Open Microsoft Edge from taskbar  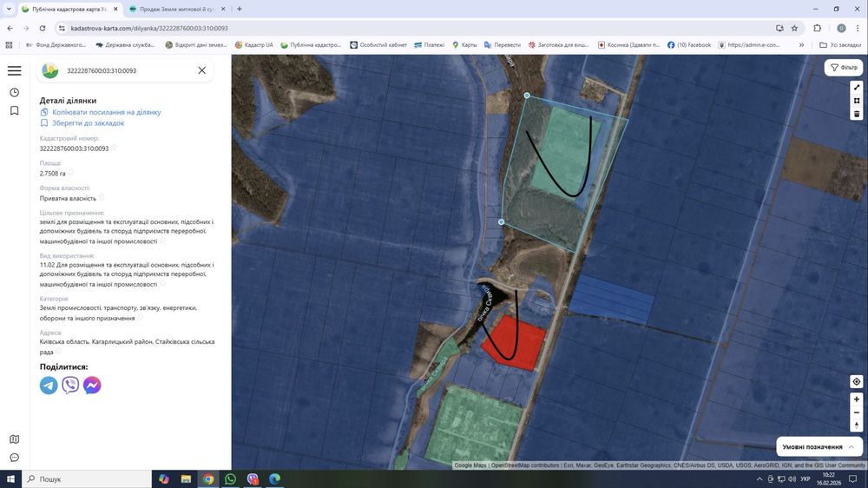coord(274,479)
